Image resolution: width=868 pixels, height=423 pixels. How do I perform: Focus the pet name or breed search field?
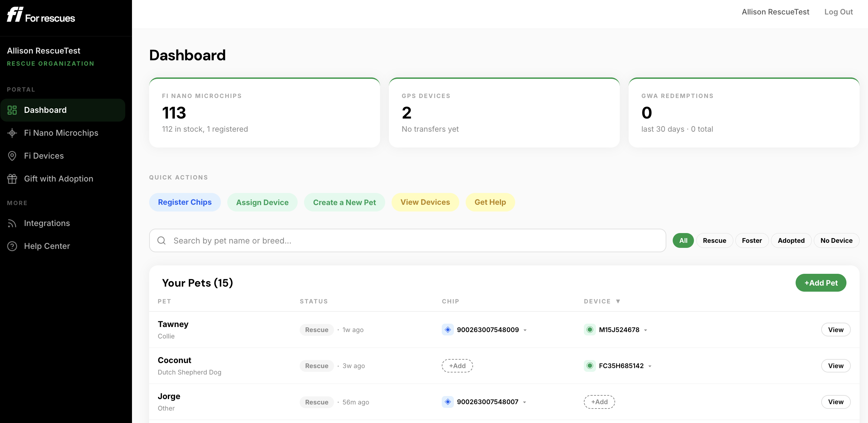tap(407, 240)
